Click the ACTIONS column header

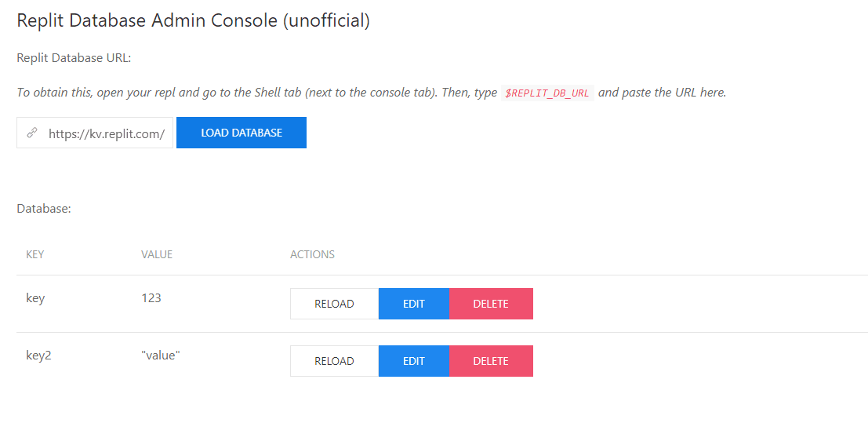tap(312, 254)
